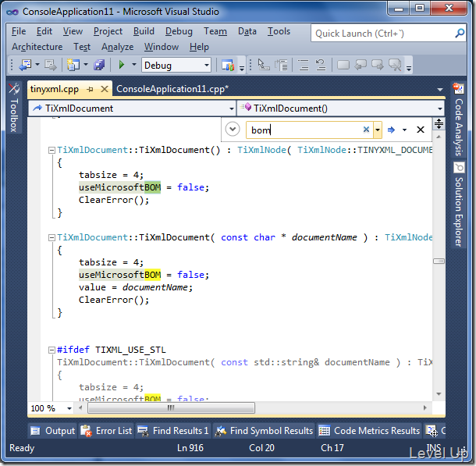Viewport: 476px width, 466px height.
Task: Open the TiXmlDocument() member combo box
Action: click(x=340, y=108)
